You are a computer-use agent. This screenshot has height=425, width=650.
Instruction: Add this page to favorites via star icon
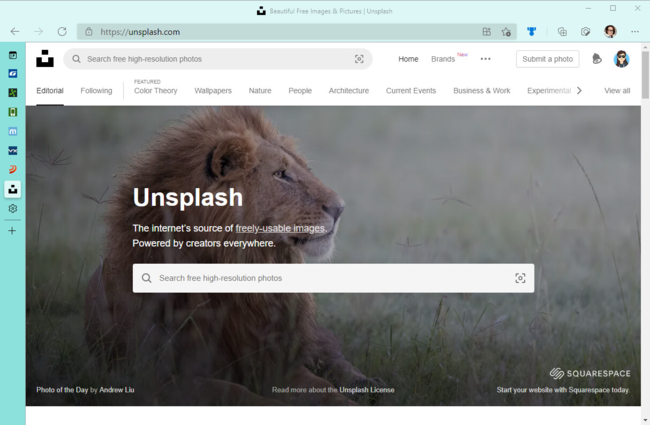coord(506,32)
